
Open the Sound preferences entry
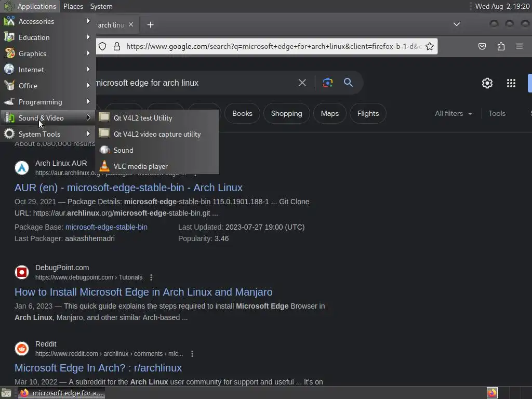coord(157,150)
